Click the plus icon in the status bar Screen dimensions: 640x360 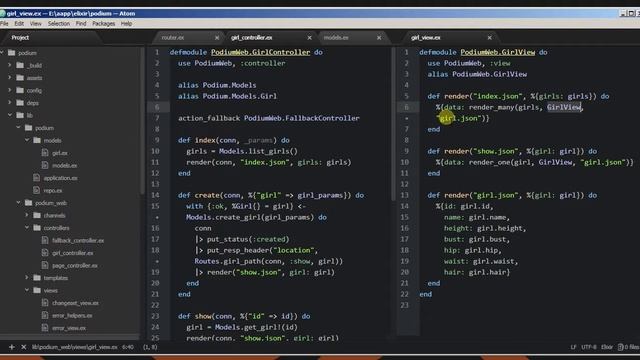[11, 347]
